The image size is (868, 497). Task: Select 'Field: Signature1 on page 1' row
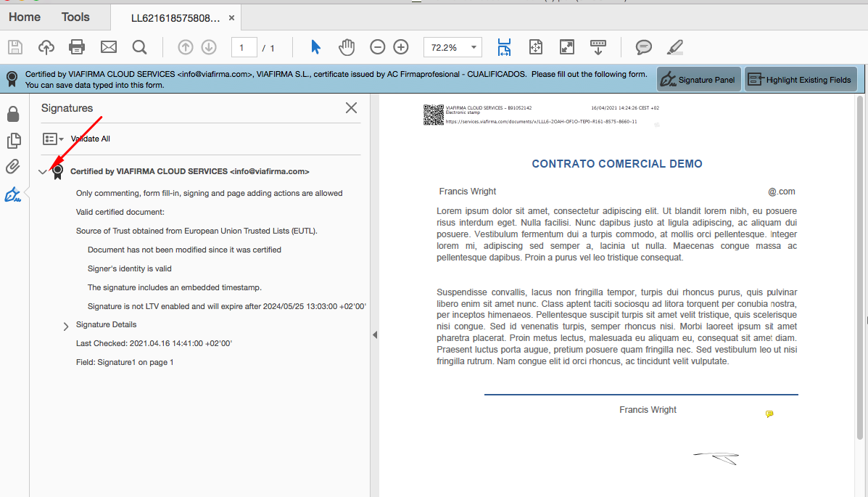[x=125, y=362]
